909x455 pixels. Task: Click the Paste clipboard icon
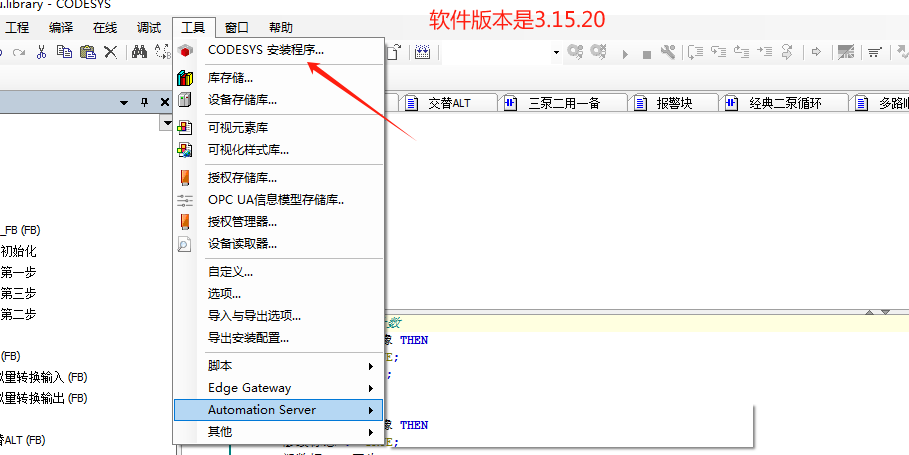pyautogui.click(x=88, y=52)
